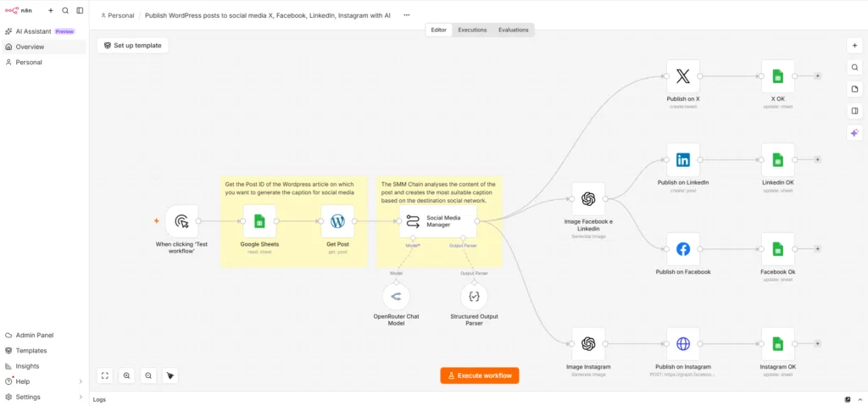Select the 'When clicking Test workflow' trigger node
This screenshot has height=406, width=868.
pyautogui.click(x=181, y=221)
